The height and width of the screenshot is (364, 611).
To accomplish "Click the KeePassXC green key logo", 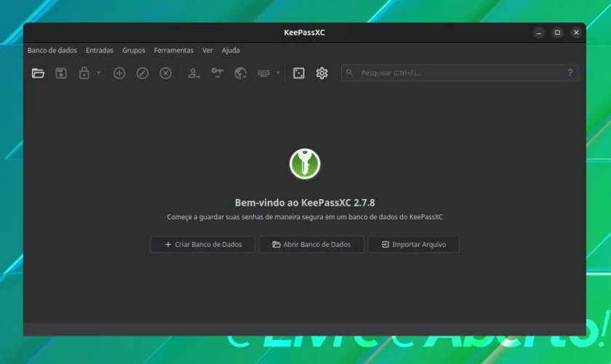I will point(305,164).
